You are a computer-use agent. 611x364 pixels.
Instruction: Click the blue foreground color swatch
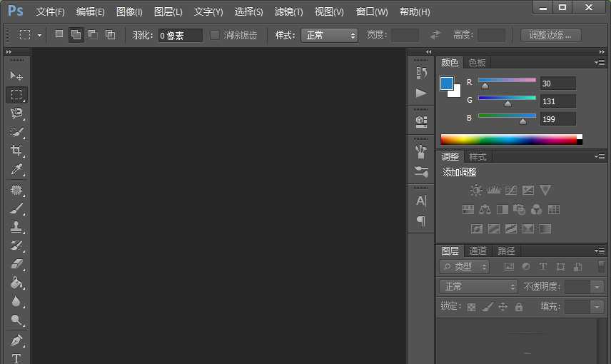pyautogui.click(x=447, y=84)
